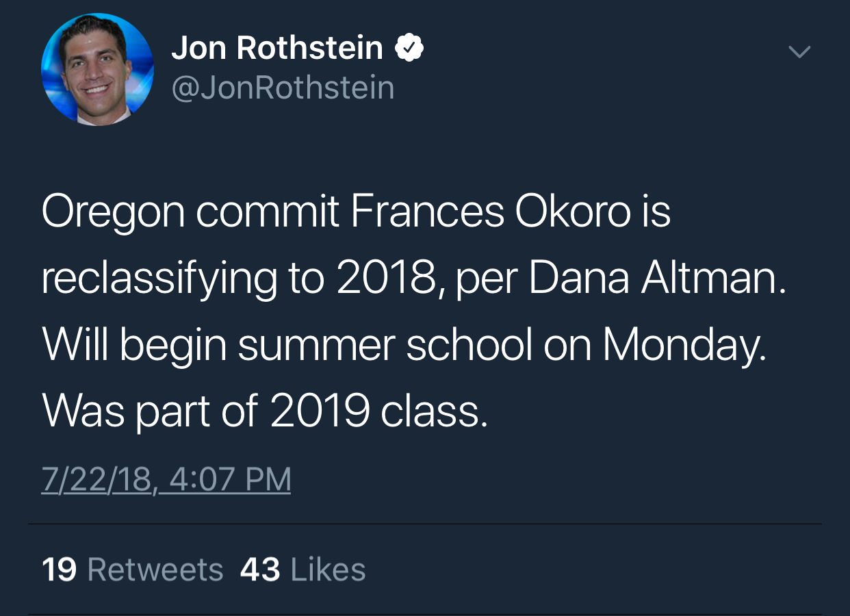Select the word reclassifying in the tweet
The image size is (850, 616).
[x=159, y=279]
